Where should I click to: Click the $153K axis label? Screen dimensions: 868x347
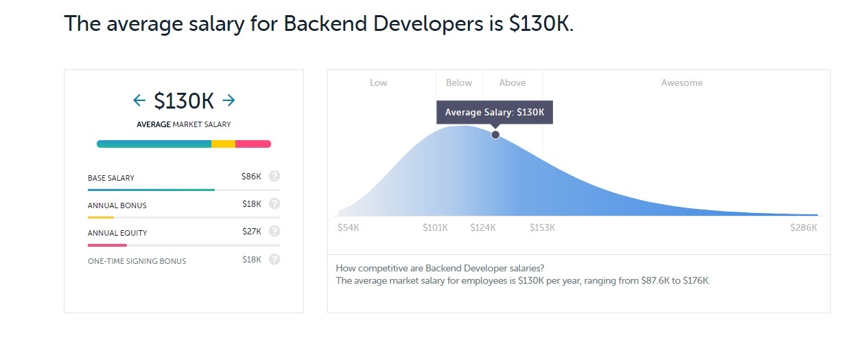pyautogui.click(x=542, y=227)
